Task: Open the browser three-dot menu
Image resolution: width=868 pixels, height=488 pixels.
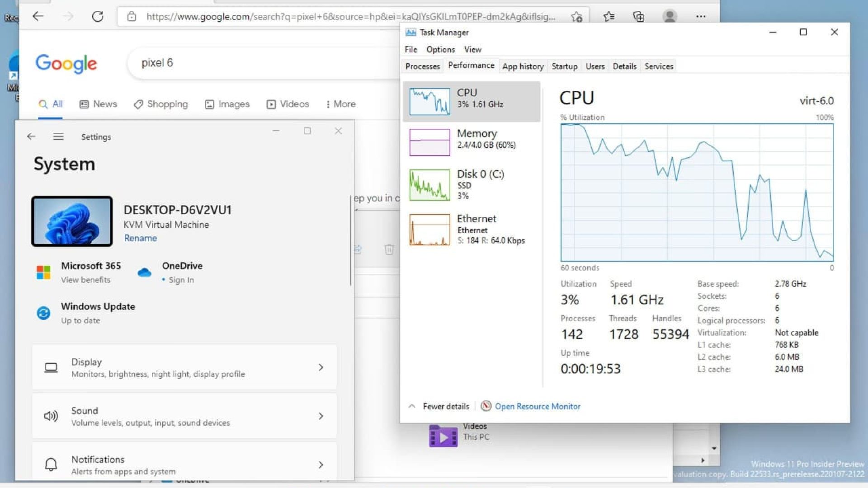Action: tap(701, 17)
